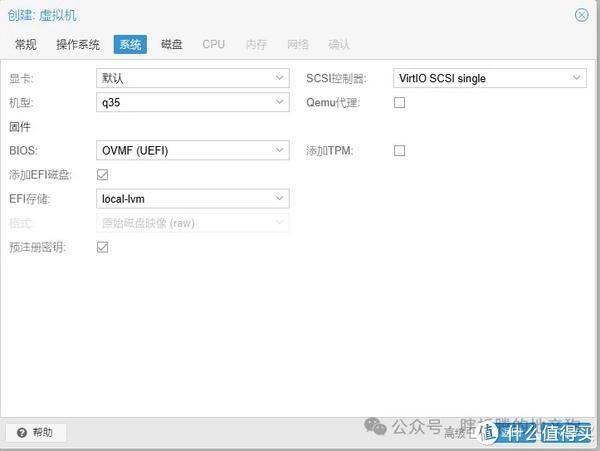Switch to the 常规 tab
Screen dimensions: 600x451
26,45
